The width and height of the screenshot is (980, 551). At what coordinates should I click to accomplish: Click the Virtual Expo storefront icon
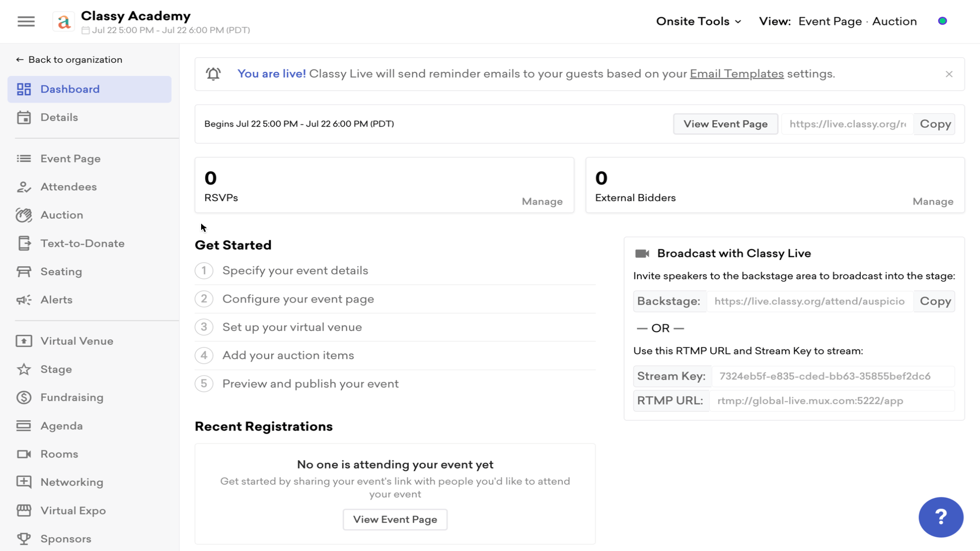pyautogui.click(x=24, y=511)
